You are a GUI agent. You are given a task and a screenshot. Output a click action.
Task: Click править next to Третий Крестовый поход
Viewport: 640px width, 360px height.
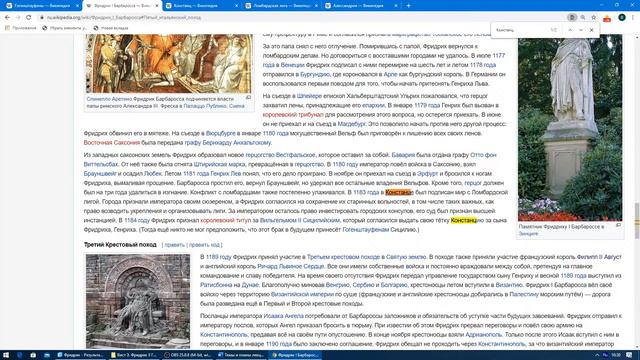[175, 245]
